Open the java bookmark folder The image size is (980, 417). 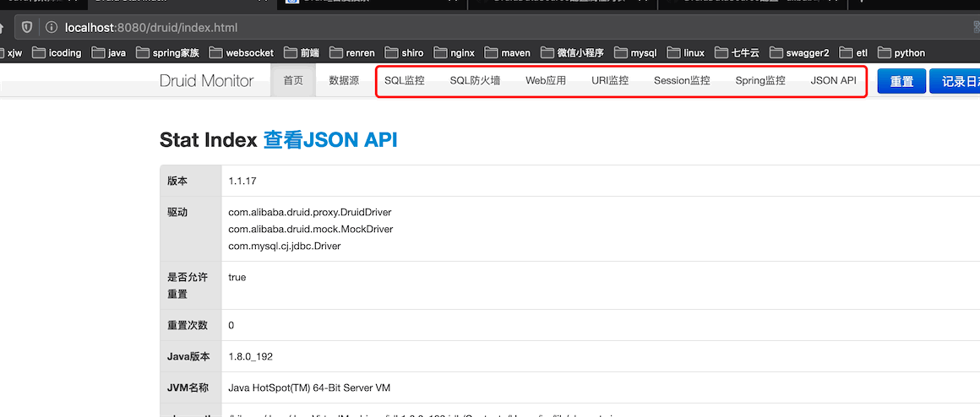109,53
